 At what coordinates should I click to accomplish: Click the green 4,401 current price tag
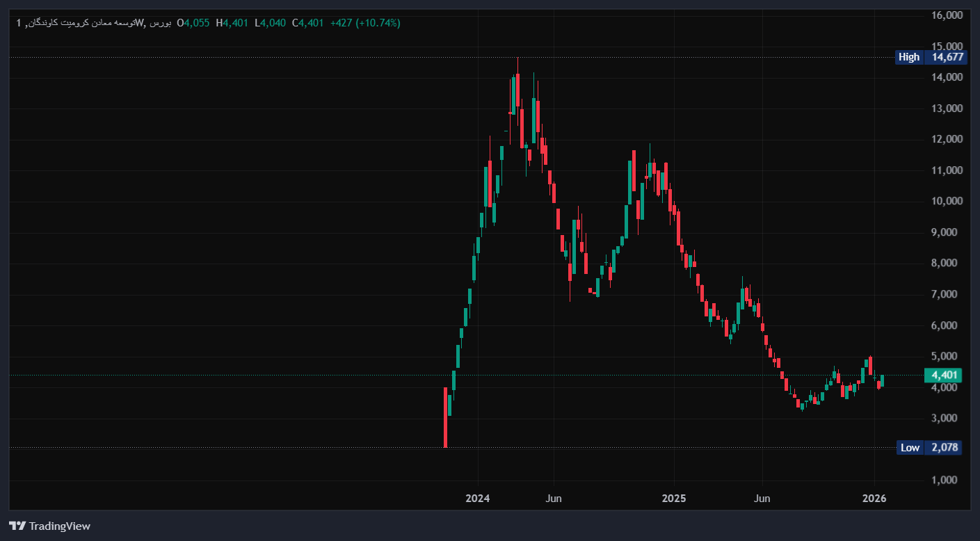click(x=942, y=376)
